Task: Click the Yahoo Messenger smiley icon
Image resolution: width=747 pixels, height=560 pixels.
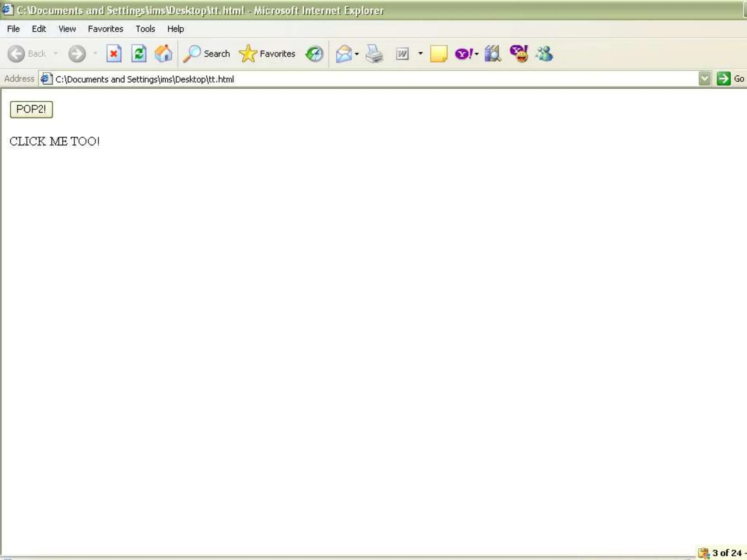Action: coord(519,54)
